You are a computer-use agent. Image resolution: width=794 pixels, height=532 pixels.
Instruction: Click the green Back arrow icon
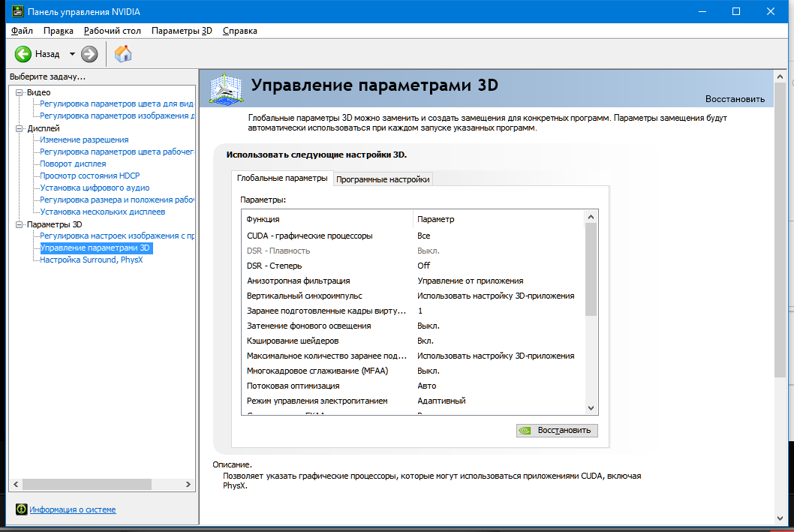tap(23, 54)
